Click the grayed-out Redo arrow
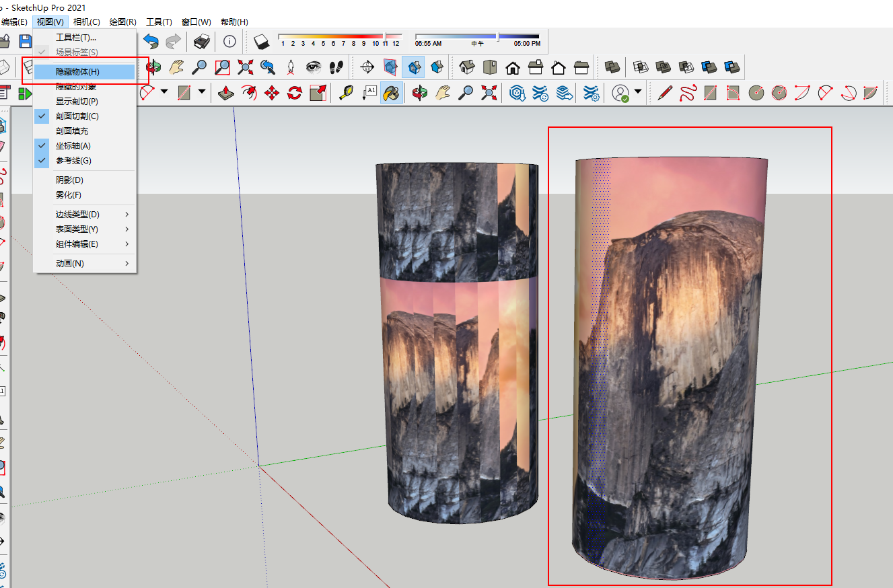Viewport: 893px width, 588px height. click(x=174, y=42)
